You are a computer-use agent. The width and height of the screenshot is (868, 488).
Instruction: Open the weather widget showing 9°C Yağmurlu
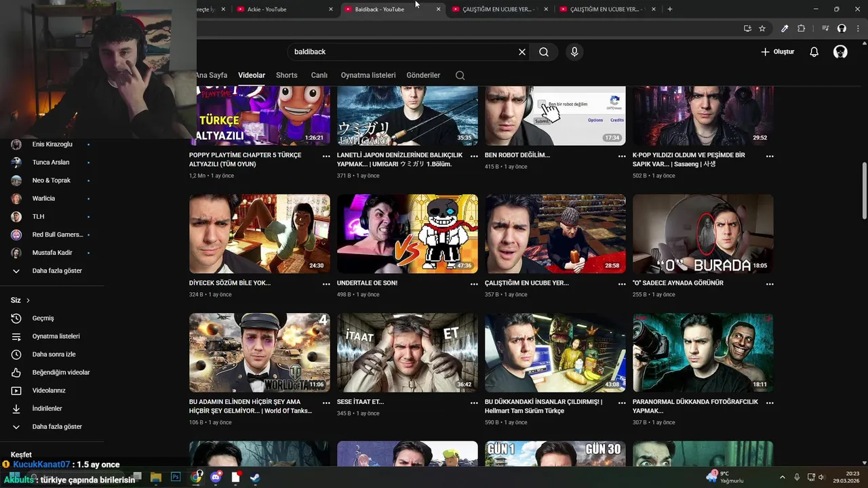725,477
